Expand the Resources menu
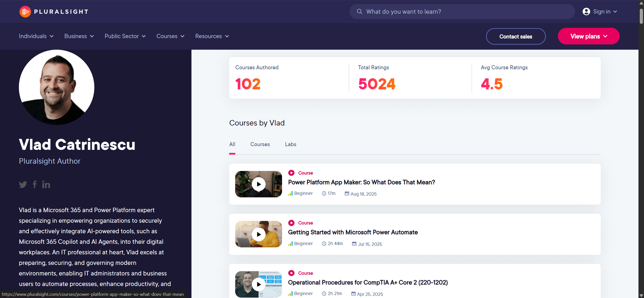Image resolution: width=644 pixels, height=298 pixels. click(212, 36)
